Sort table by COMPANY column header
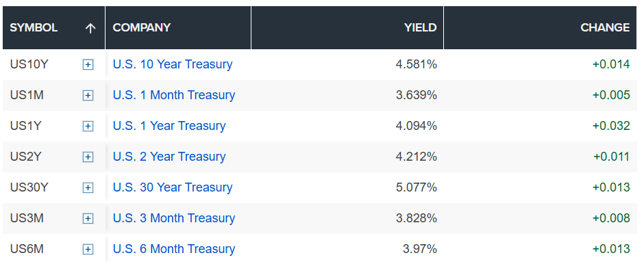This screenshot has height=277, width=644. [142, 27]
